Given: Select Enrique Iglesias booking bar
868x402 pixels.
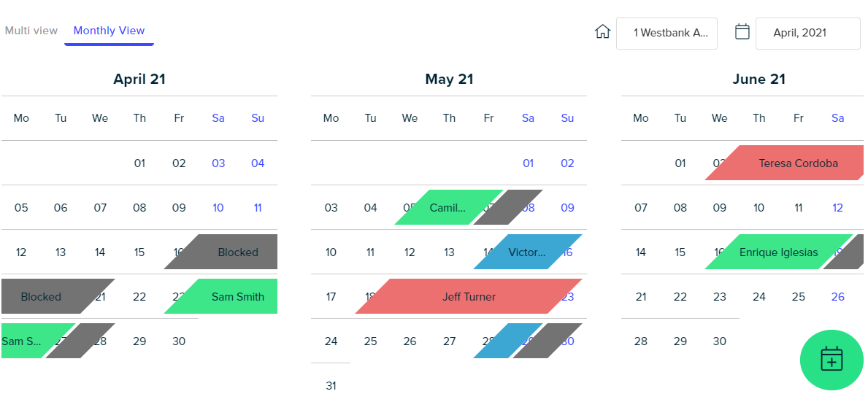Looking at the screenshot, I should 778,252.
